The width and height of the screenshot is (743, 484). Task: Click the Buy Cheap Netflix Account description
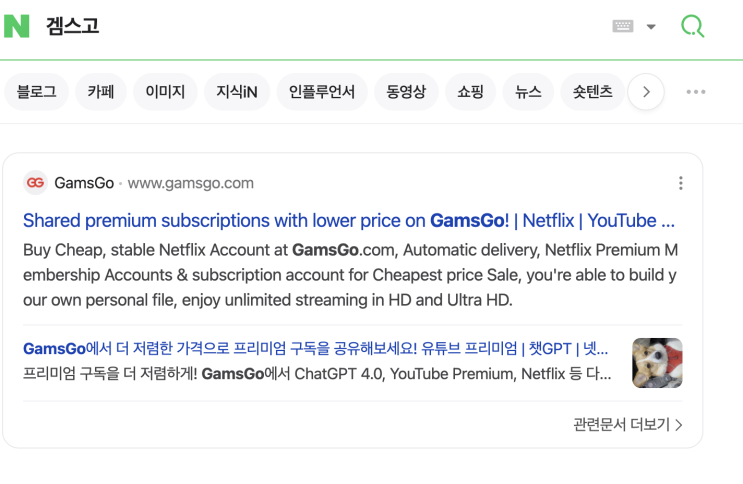[x=351, y=275]
